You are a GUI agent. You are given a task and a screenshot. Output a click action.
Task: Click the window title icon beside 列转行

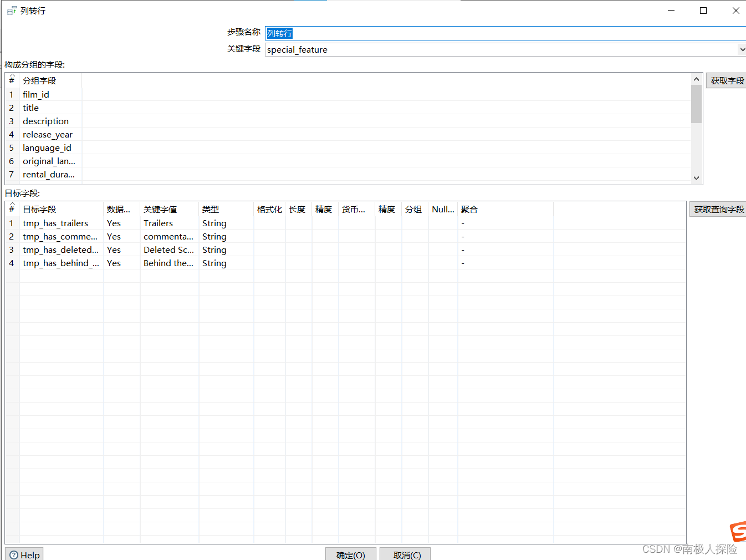(x=12, y=11)
